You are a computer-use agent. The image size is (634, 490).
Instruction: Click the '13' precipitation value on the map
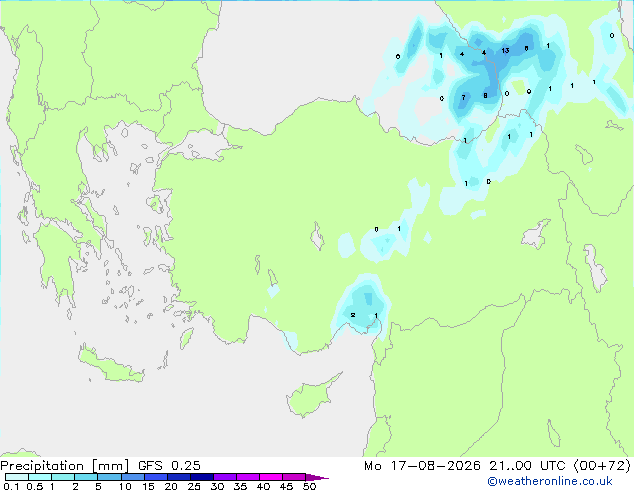[x=505, y=51]
